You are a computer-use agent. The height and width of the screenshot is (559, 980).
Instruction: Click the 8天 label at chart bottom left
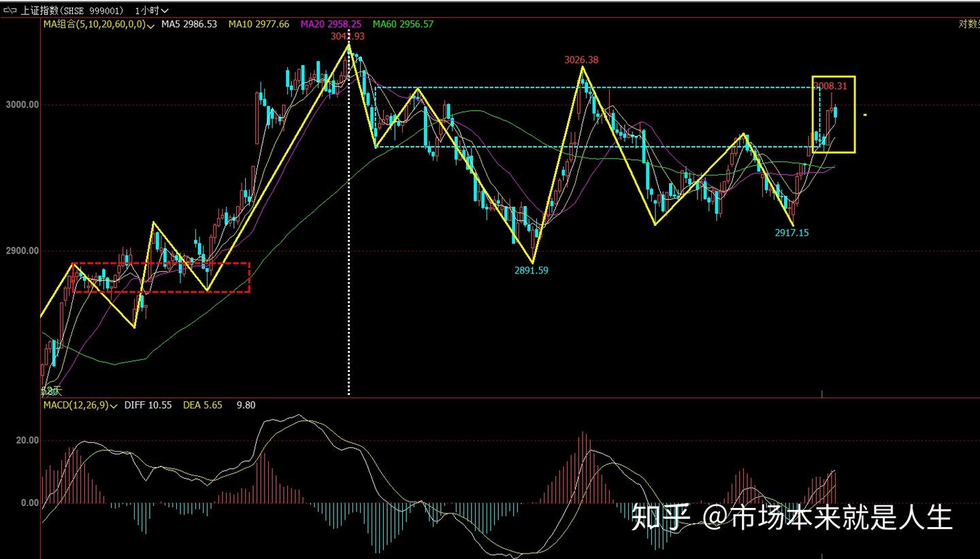coord(52,391)
